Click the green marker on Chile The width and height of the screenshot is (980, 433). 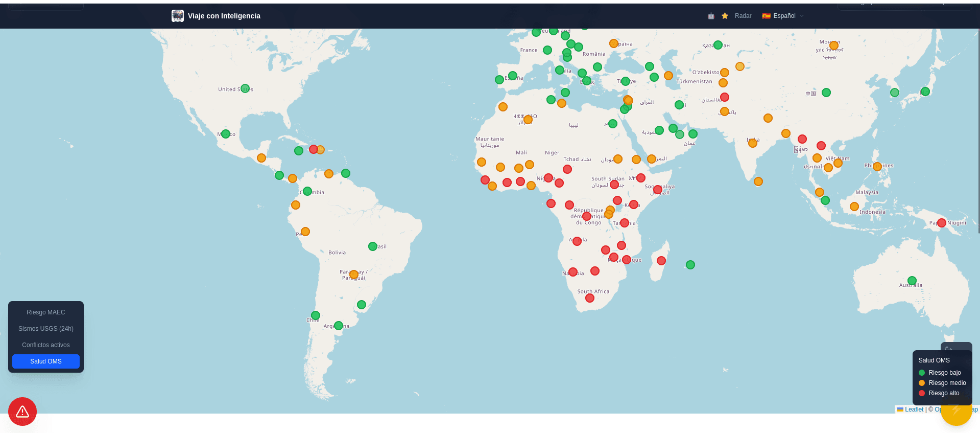click(x=316, y=315)
